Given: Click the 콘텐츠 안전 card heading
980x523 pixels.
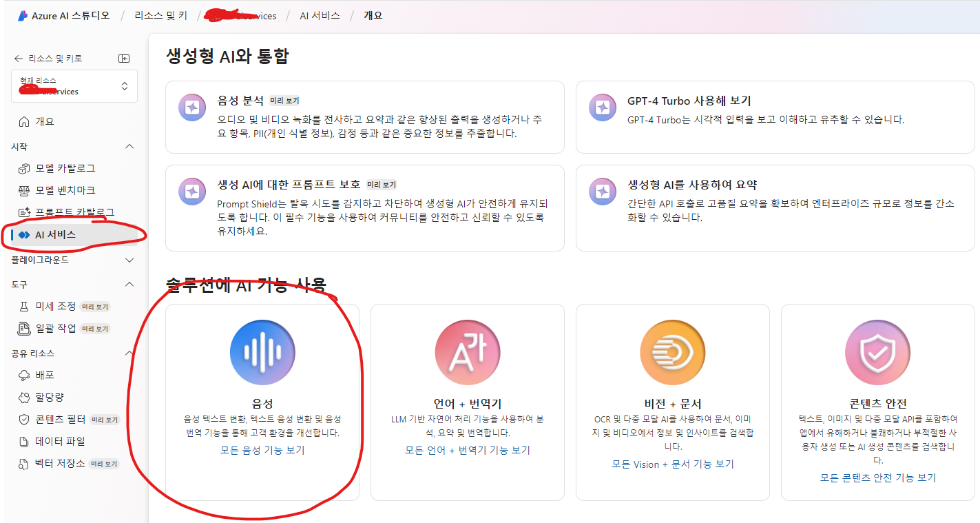Looking at the screenshot, I should (878, 404).
